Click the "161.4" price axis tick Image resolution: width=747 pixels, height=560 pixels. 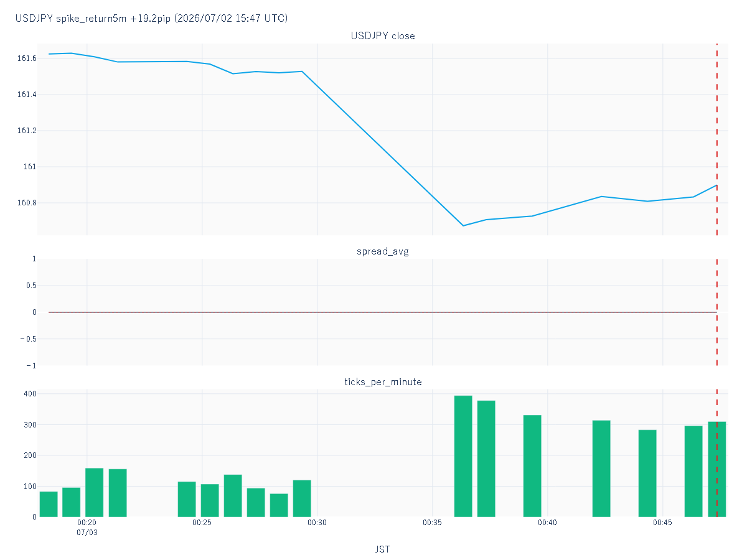click(x=26, y=95)
